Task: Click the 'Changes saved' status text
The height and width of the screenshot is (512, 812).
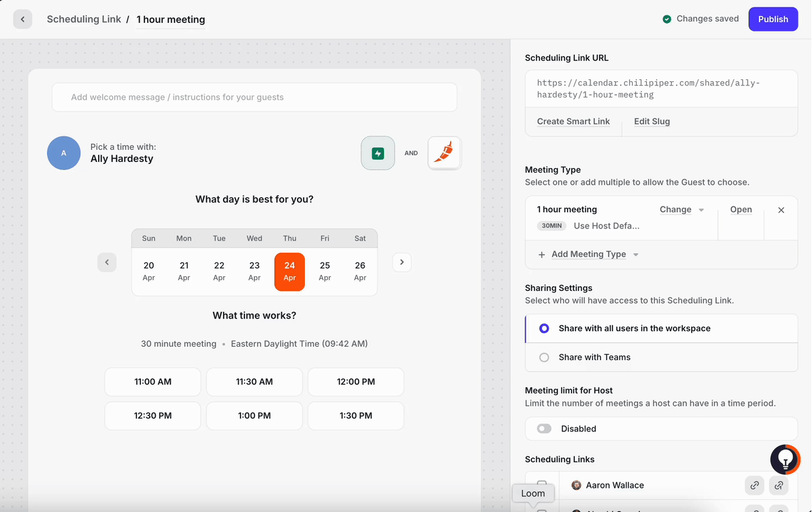Action: (x=707, y=19)
